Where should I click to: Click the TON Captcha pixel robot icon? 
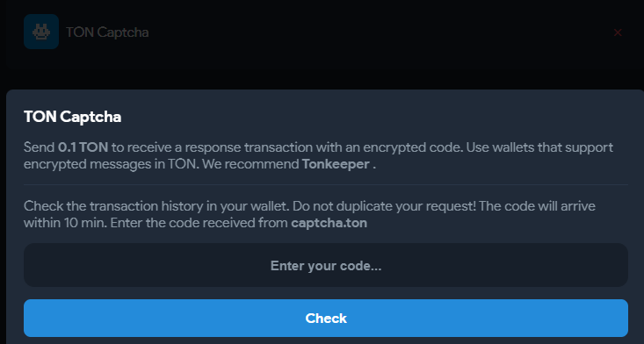coord(41,32)
